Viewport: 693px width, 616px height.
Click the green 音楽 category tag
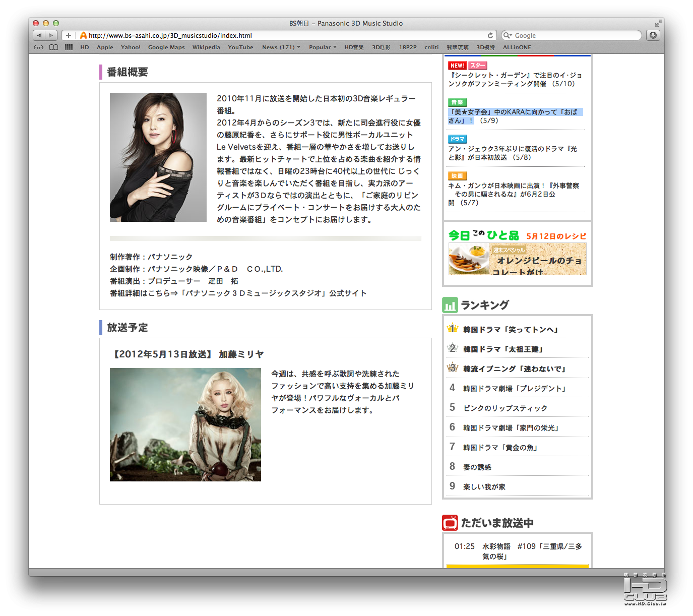(458, 102)
